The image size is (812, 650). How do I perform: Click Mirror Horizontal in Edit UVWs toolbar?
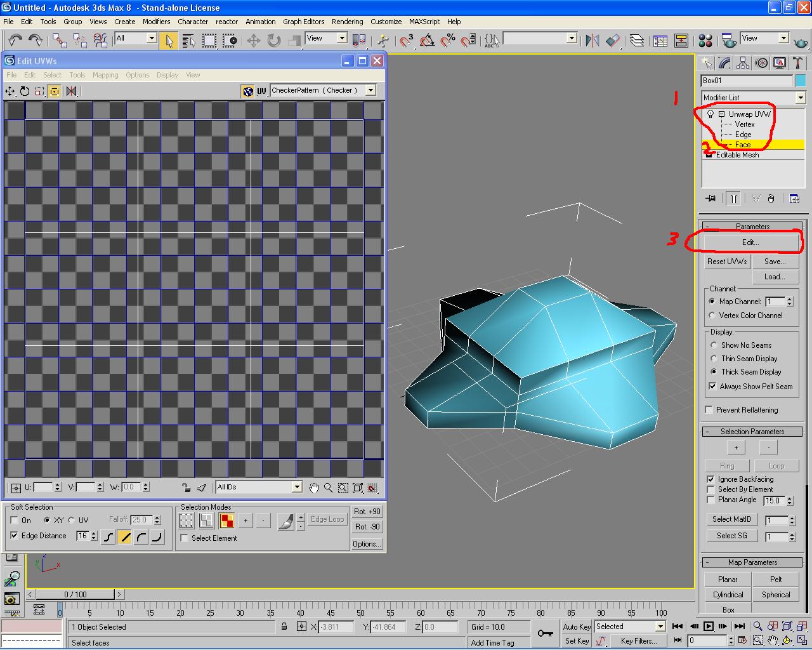(71, 91)
